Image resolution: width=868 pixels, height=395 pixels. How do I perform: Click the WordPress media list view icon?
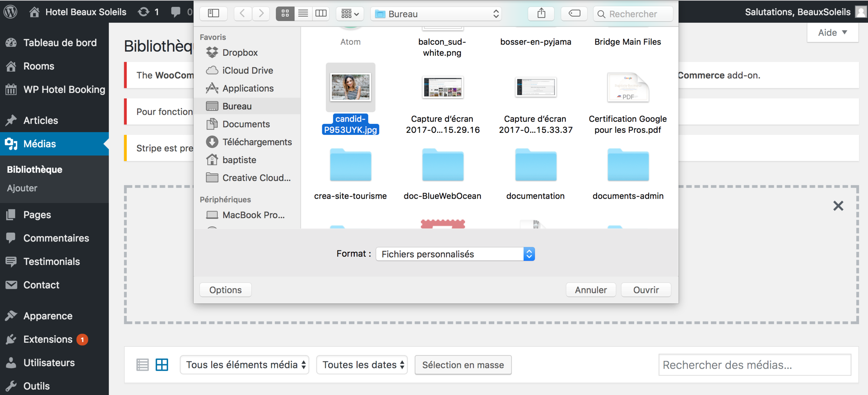coord(142,364)
